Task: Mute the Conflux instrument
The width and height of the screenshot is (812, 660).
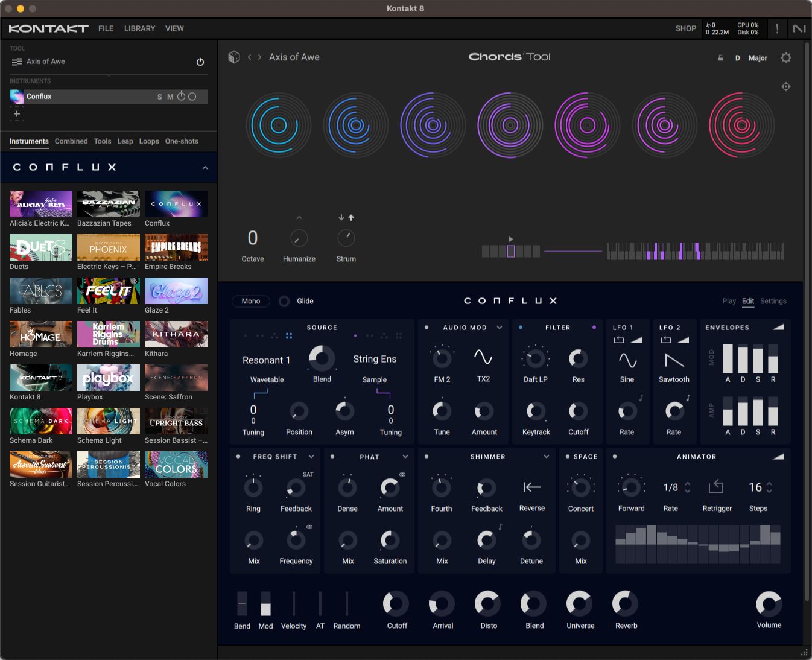Action: click(170, 96)
